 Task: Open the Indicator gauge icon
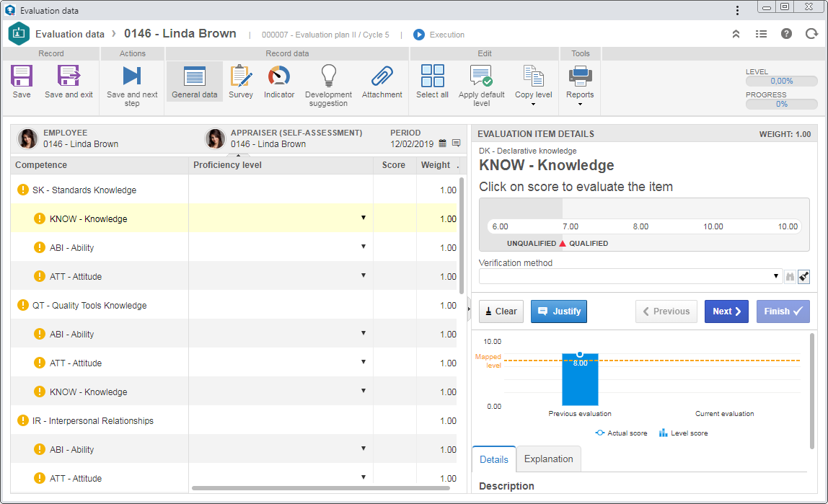click(279, 76)
